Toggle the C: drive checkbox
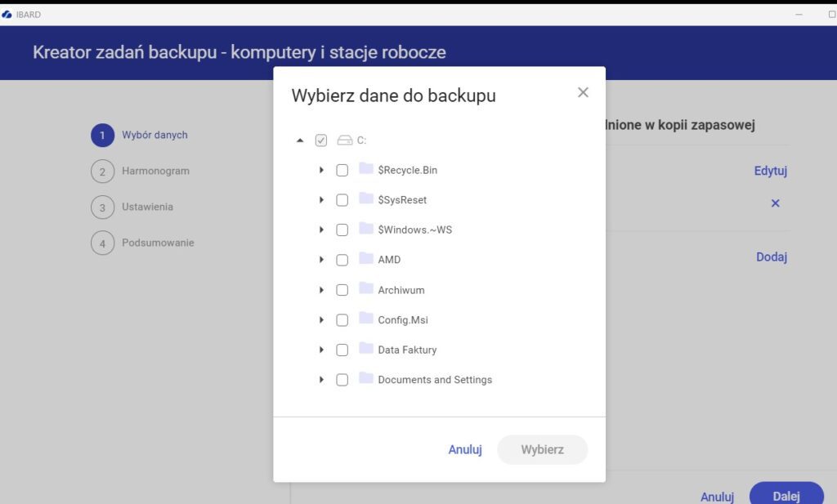Image resolution: width=837 pixels, height=504 pixels. tap(321, 140)
